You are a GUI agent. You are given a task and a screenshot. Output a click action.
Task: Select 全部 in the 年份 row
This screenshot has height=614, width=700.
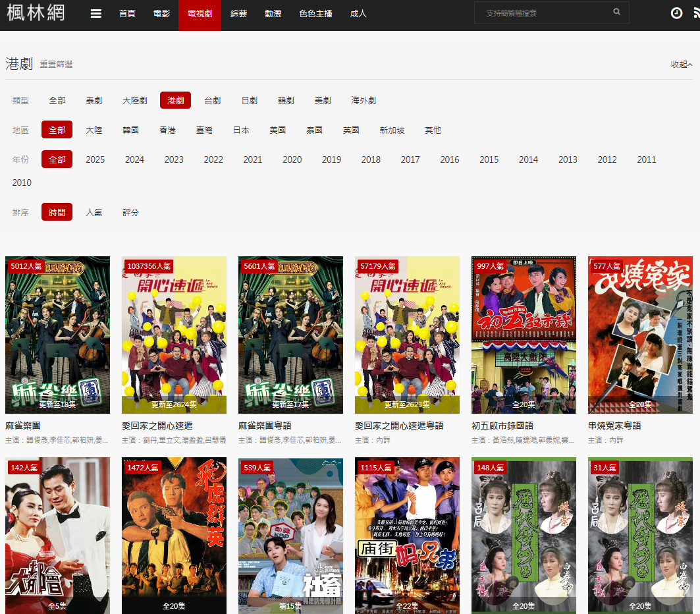click(x=57, y=159)
